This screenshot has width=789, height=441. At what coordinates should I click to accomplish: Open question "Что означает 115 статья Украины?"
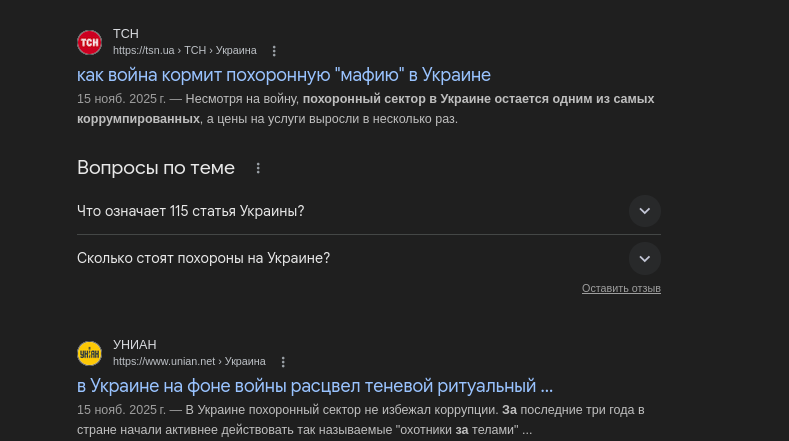pyautogui.click(x=191, y=211)
